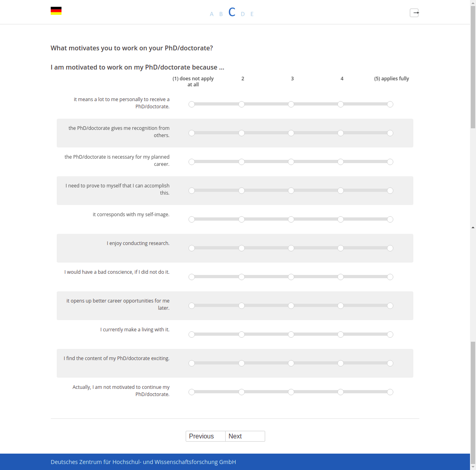
Task: Choose 3 for 'recognition from others'
Action: coord(291,133)
